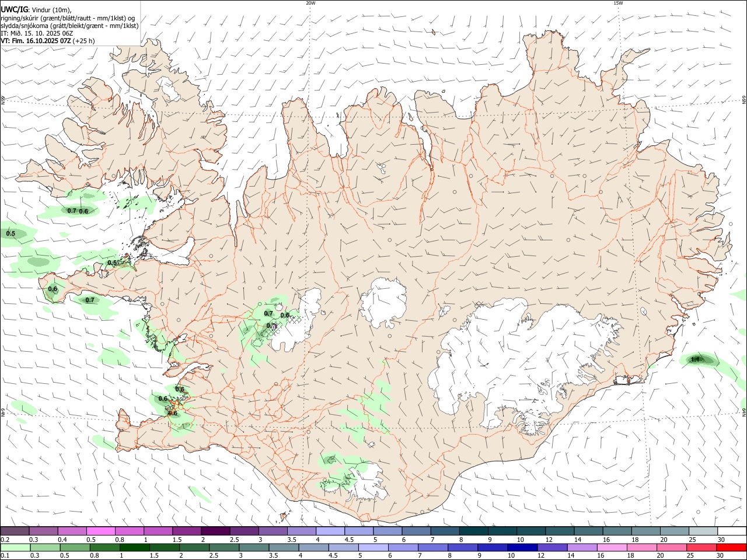This screenshot has height=560, width=747.
Task: Pick the pale gray 25 snow swatch
Action: click(x=703, y=531)
